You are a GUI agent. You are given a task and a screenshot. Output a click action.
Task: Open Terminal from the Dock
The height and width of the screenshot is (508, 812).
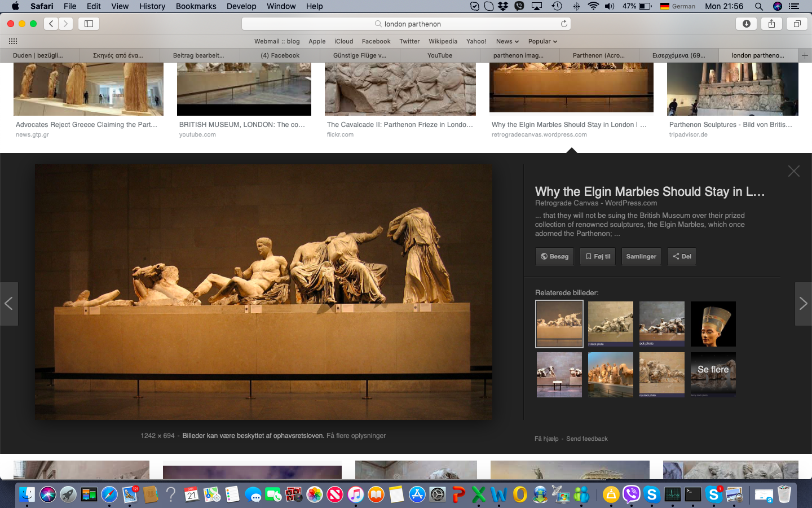click(693, 494)
